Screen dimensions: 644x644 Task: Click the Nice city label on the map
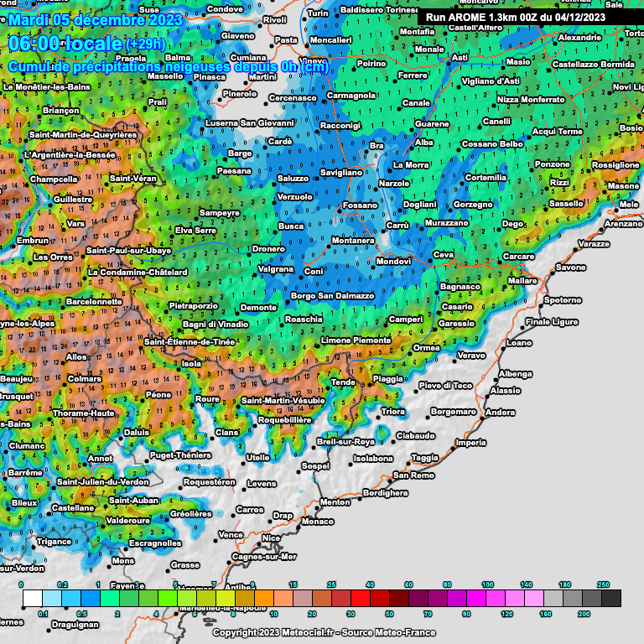click(x=271, y=538)
